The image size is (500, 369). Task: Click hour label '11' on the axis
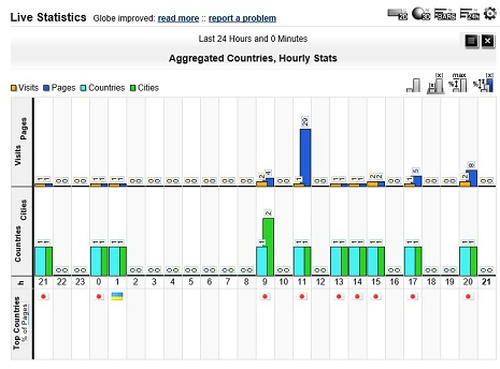coord(302,282)
